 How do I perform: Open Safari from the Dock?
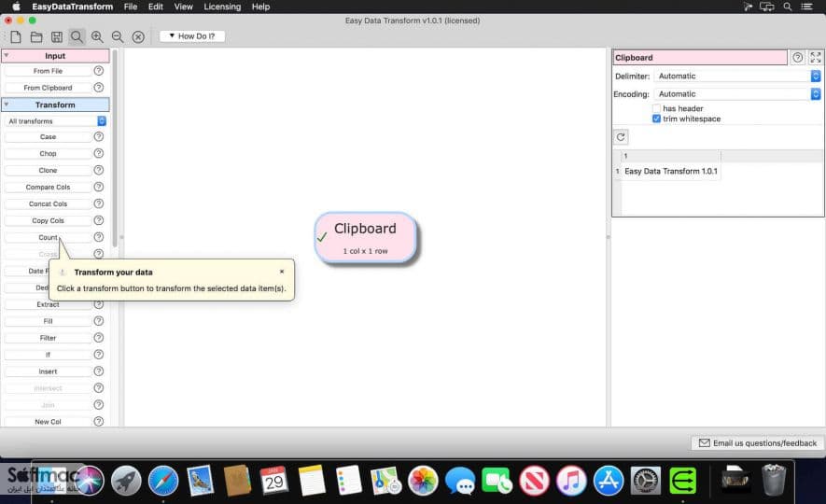point(163,481)
